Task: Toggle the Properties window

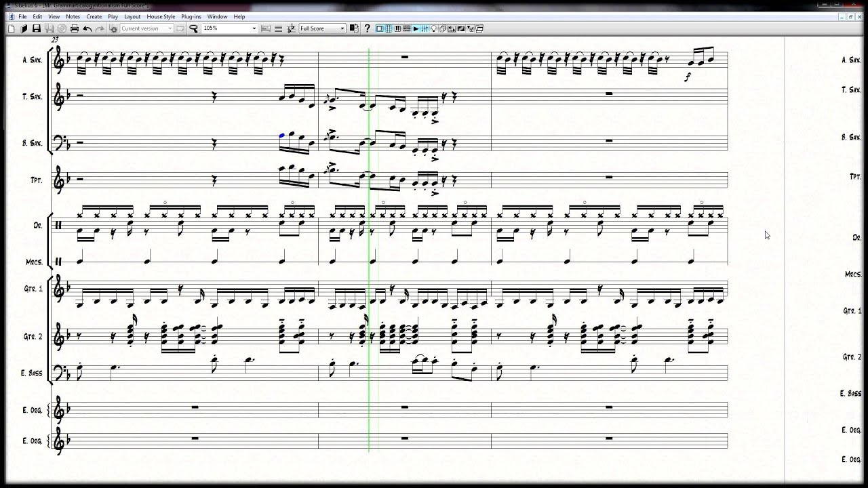Action: pyautogui.click(x=471, y=28)
